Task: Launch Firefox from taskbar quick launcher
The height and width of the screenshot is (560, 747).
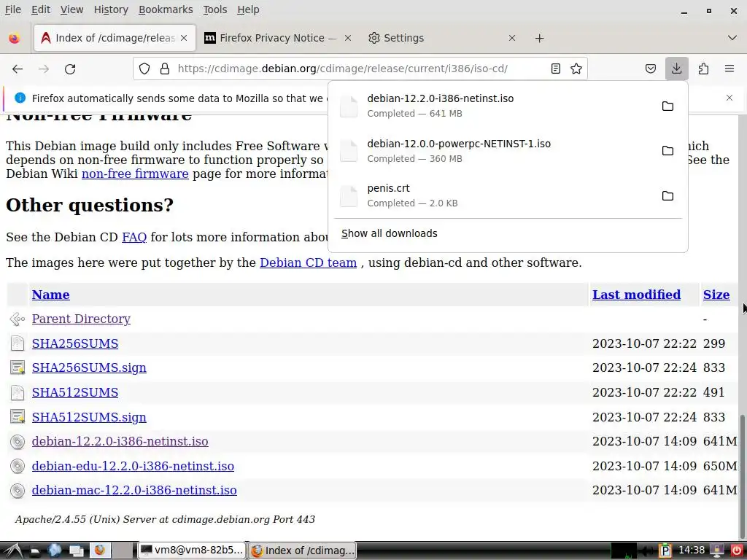Action: [x=99, y=551]
